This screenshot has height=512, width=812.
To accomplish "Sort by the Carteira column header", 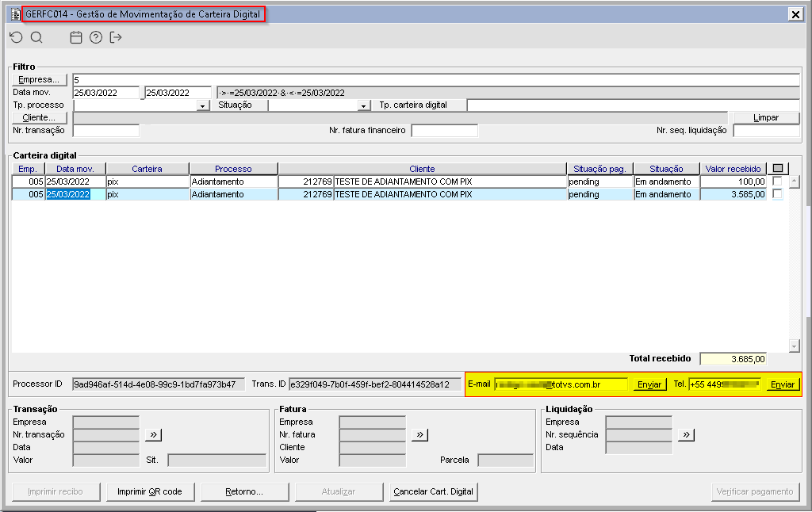I will coord(147,169).
